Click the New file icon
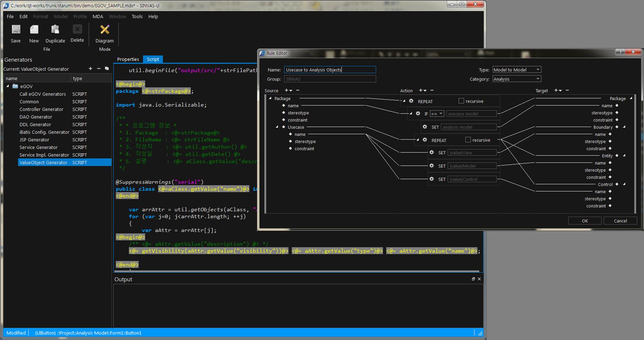This screenshot has width=644, height=340. click(34, 30)
